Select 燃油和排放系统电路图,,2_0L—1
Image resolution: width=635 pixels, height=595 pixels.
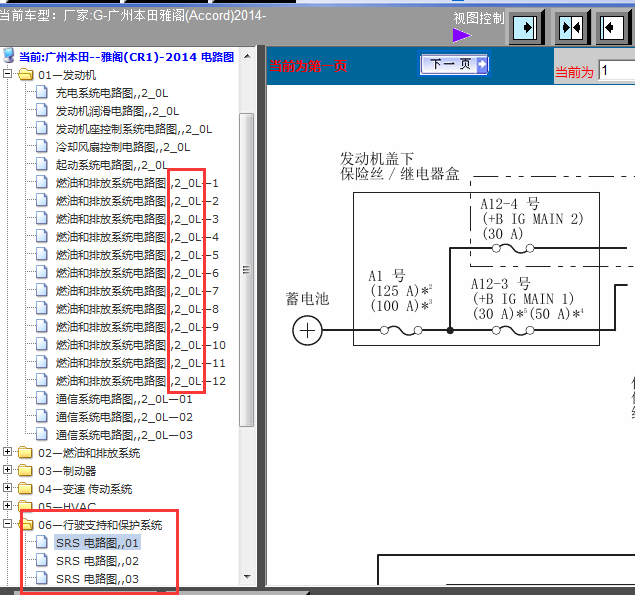(137, 183)
